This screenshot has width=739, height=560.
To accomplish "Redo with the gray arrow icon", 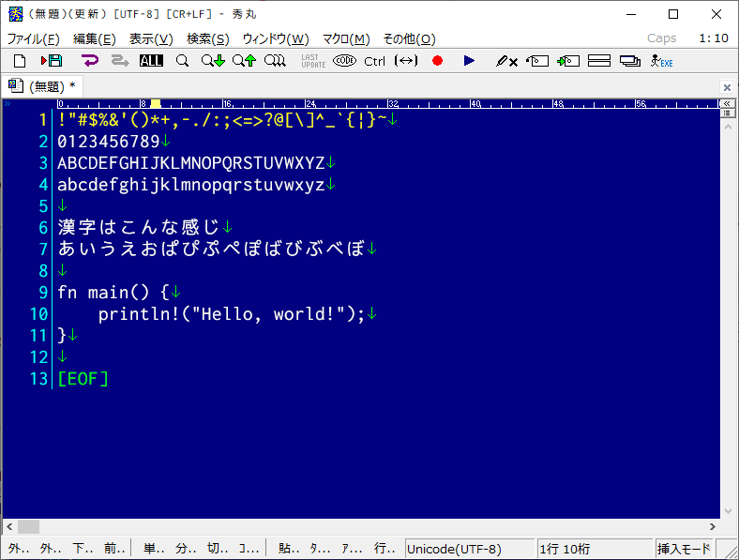I will 120,61.
